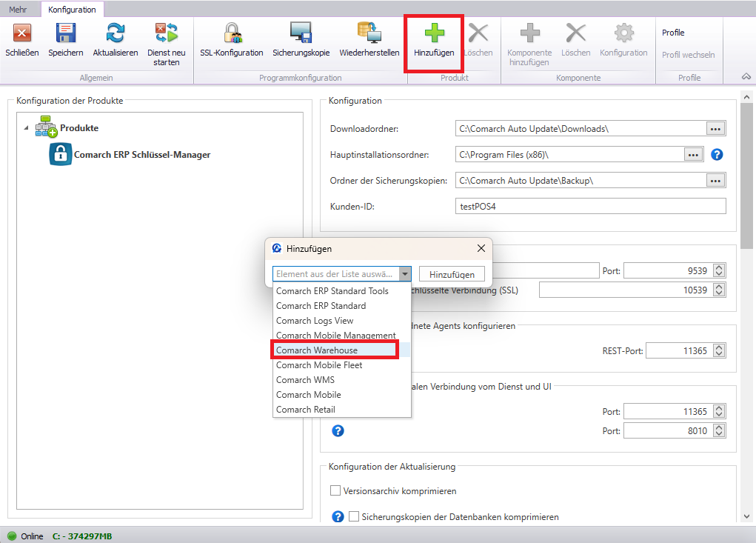Viewport: 756px width, 543px height.
Task: Click the Wiederherstellen restore icon
Action: [369, 34]
